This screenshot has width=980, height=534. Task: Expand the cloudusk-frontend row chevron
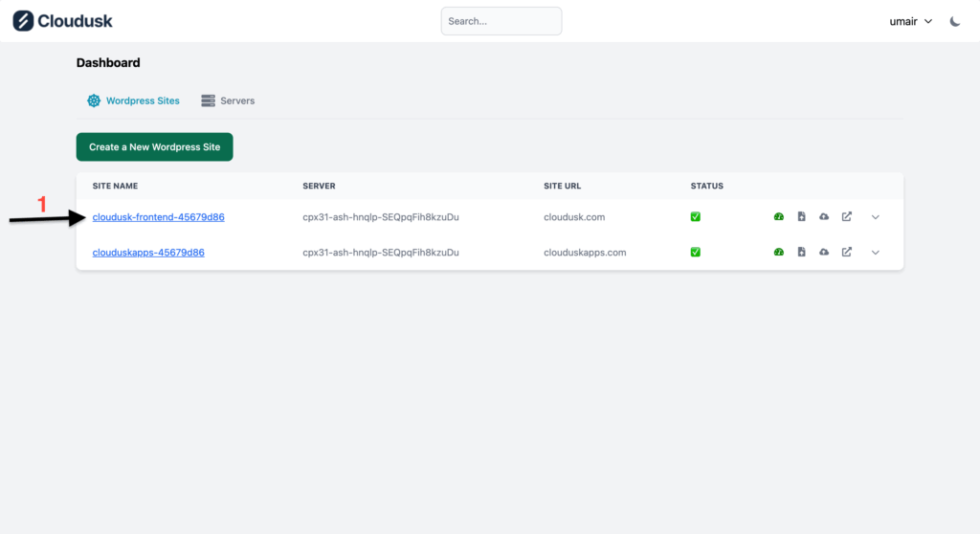875,217
